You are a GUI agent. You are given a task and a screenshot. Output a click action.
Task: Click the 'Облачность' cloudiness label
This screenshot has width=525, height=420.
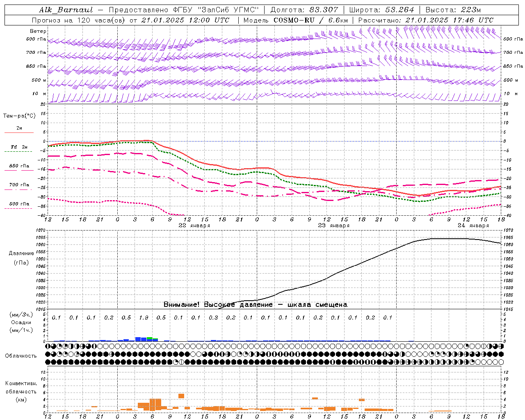[x=21, y=356]
